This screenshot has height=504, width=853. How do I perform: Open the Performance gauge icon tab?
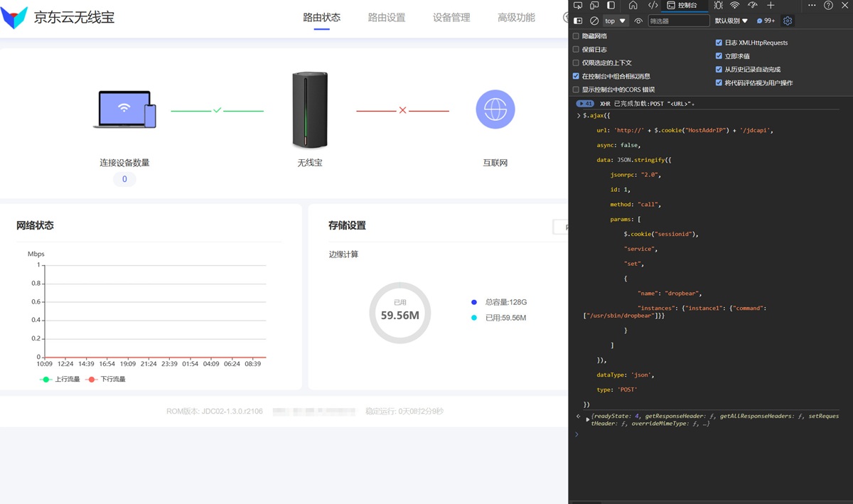click(x=752, y=6)
